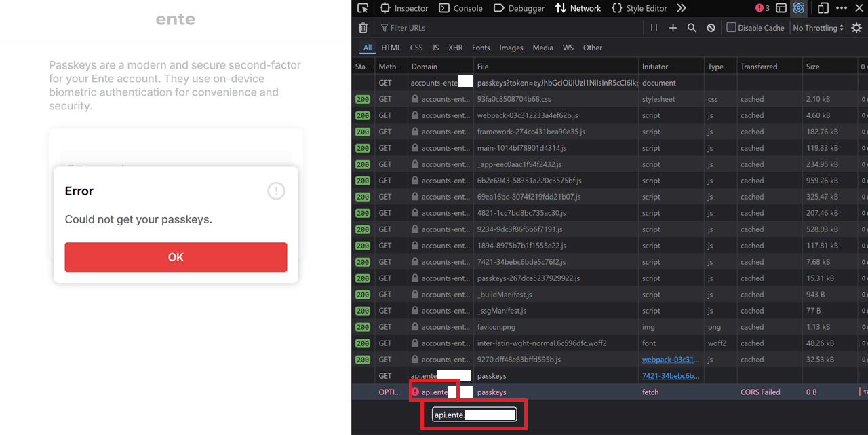Click the error dialog exclamation icon
This screenshot has width=868, height=435.
(276, 191)
